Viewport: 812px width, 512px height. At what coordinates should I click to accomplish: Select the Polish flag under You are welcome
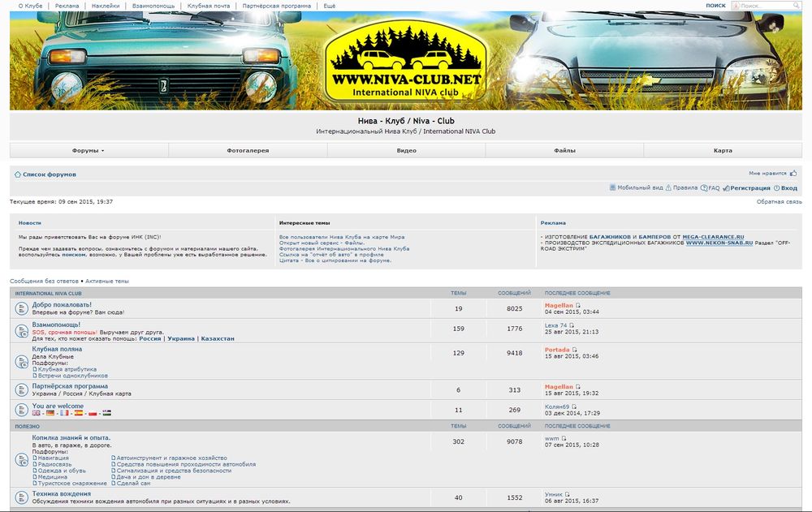point(93,413)
